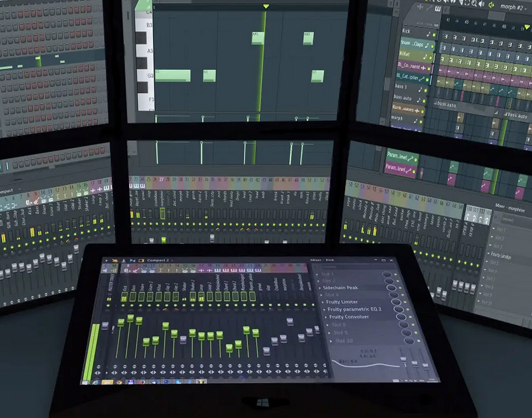Viewport: 532px width, 418px height.
Task: Click the Kick channel fader on tablet mixer
Action: (x=121, y=323)
